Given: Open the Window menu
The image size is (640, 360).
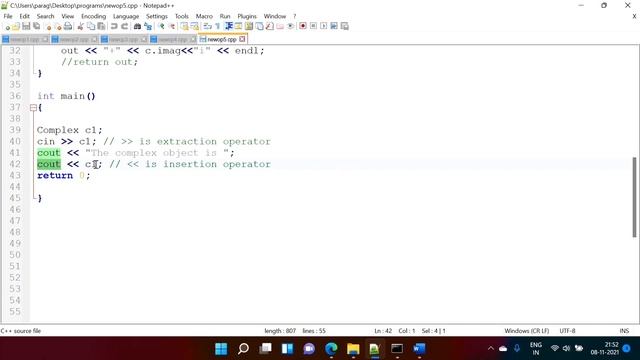Looking at the screenshot, I should (x=275, y=16).
